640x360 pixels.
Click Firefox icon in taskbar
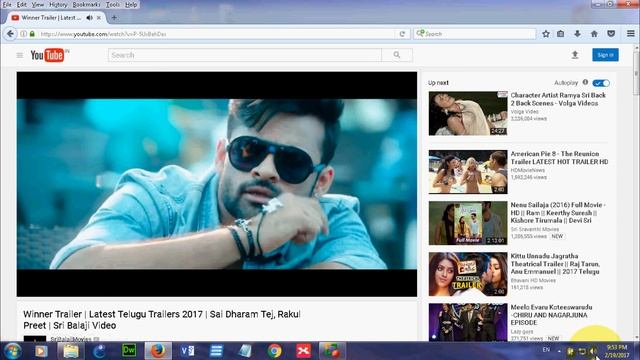(158, 351)
